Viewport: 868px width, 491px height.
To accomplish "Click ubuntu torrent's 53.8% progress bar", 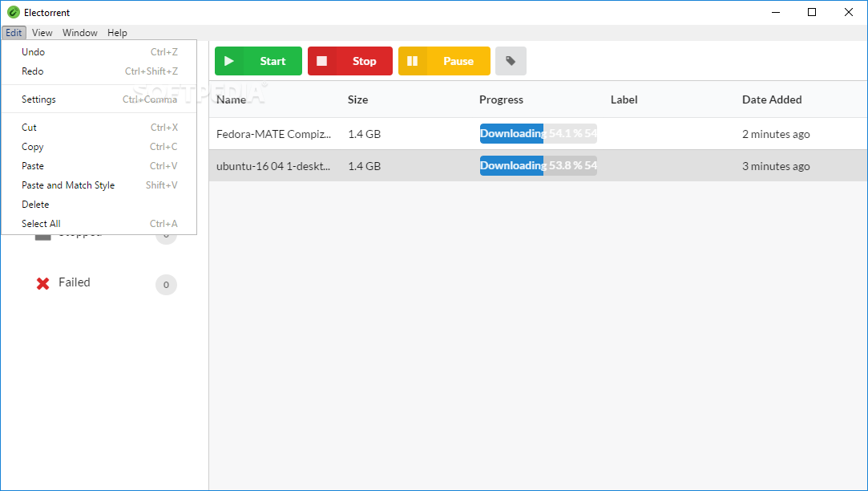I will pos(538,166).
